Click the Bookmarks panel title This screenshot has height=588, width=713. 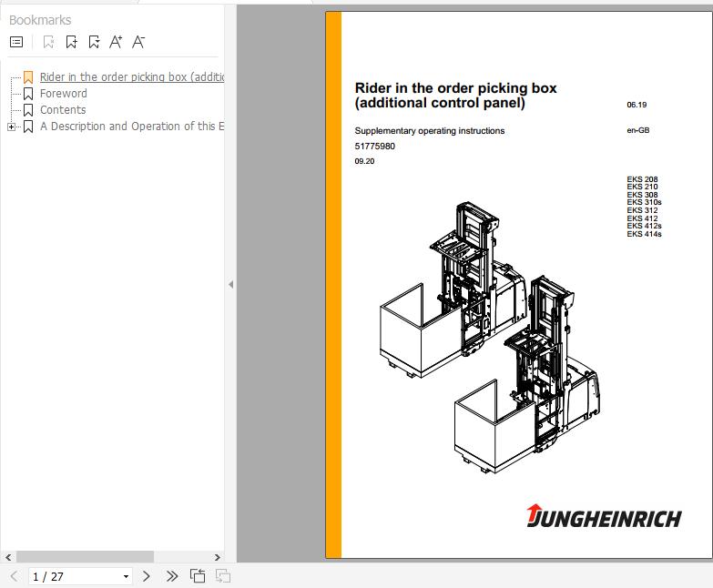pyautogui.click(x=40, y=20)
